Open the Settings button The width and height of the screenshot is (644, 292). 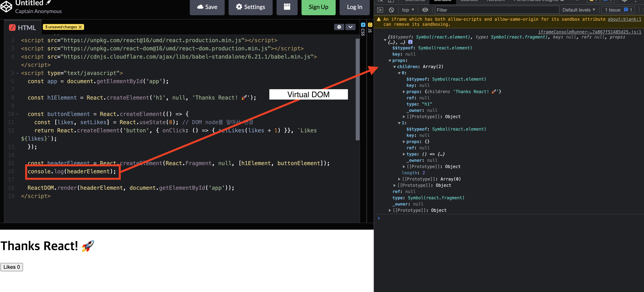click(x=250, y=7)
